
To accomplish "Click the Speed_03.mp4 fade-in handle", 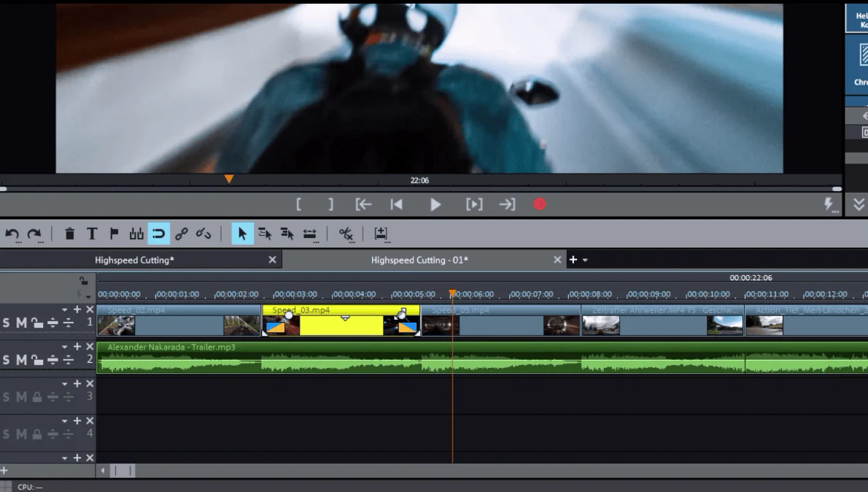I will [288, 315].
